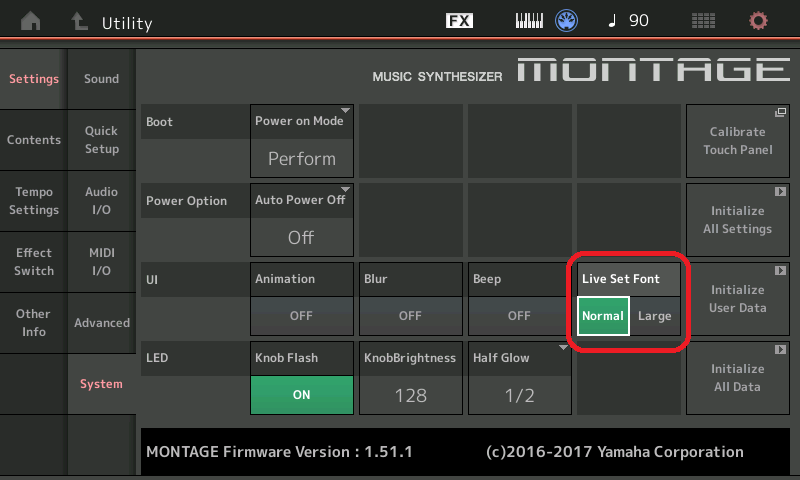Adjust the KnobBrightness value 128
Viewport: 800px width, 480px height.
410,394
